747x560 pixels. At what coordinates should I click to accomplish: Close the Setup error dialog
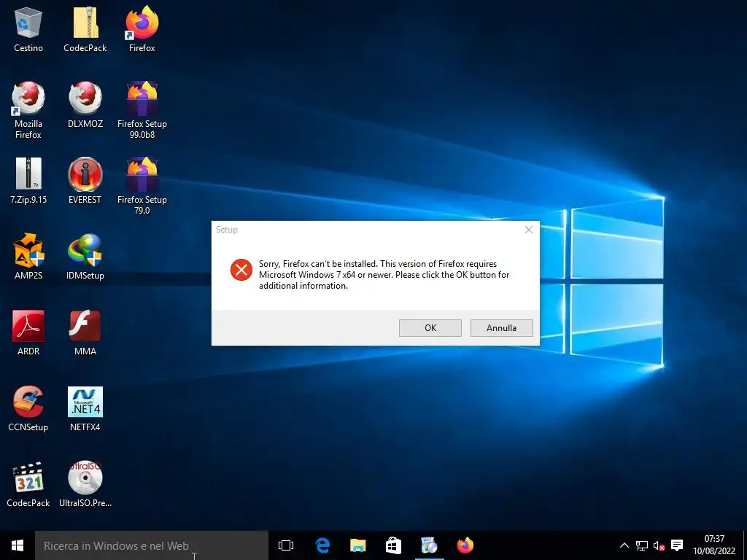[529, 230]
